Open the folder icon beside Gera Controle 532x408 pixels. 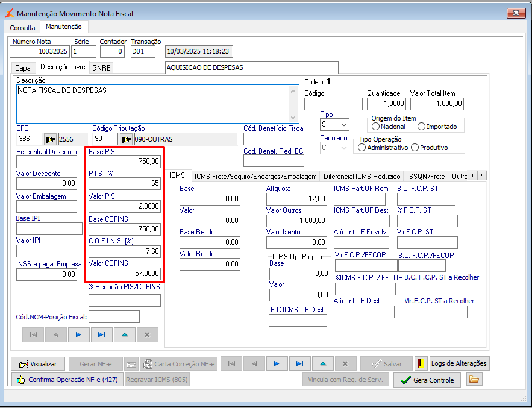(475, 380)
